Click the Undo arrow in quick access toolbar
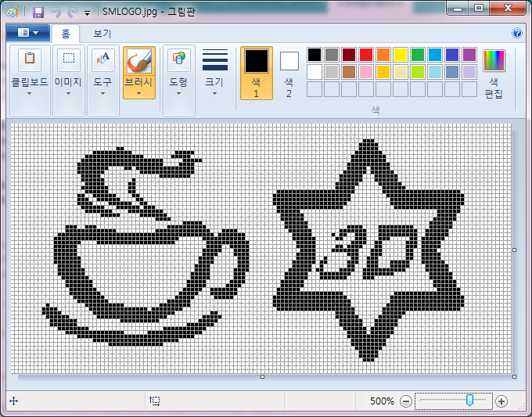This screenshot has height=417, width=532. 56,13
